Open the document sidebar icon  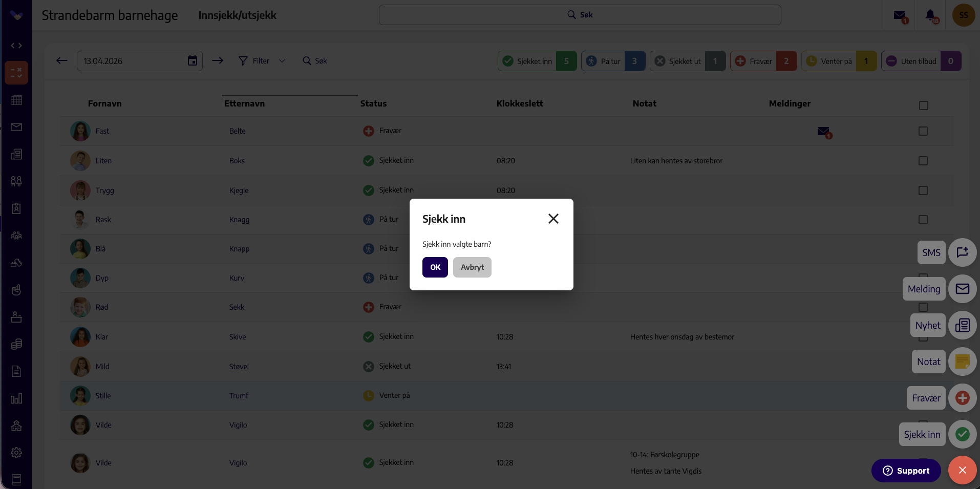(16, 371)
